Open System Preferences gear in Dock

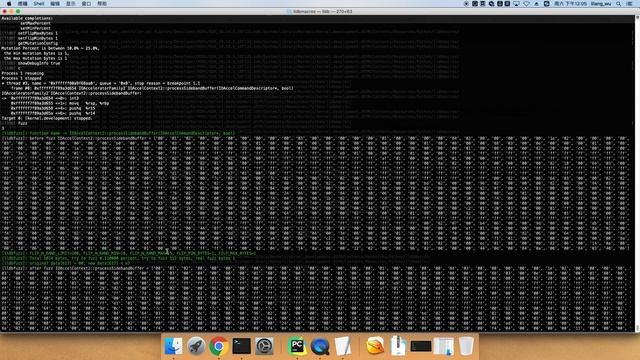[x=264, y=346]
